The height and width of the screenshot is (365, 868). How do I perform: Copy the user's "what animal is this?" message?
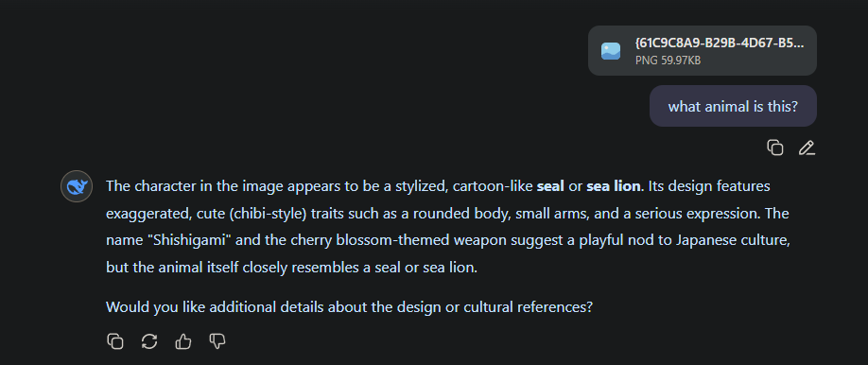774,148
